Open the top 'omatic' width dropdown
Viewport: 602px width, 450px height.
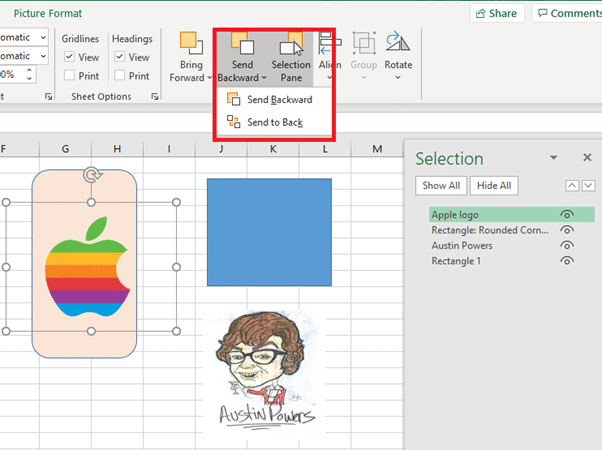pos(43,37)
